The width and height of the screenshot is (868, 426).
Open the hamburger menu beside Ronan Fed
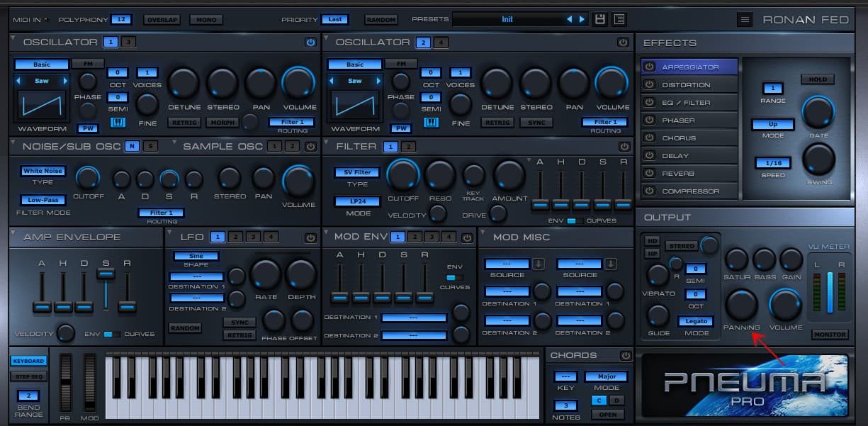[x=744, y=20]
